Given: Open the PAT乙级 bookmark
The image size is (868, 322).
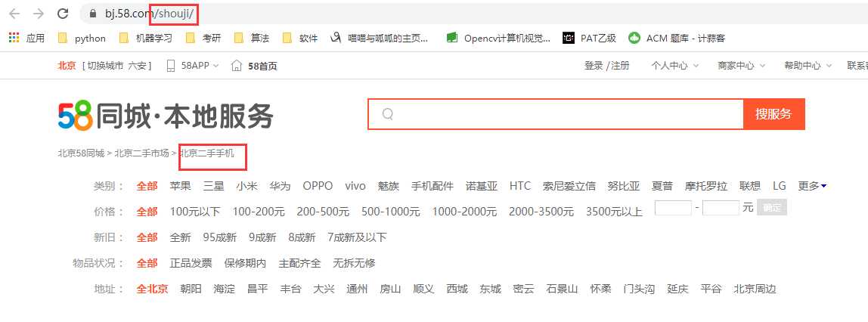Looking at the screenshot, I should (x=590, y=39).
